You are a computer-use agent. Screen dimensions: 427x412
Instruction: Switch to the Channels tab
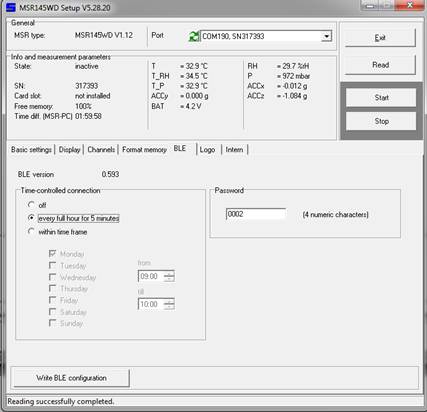(101, 150)
